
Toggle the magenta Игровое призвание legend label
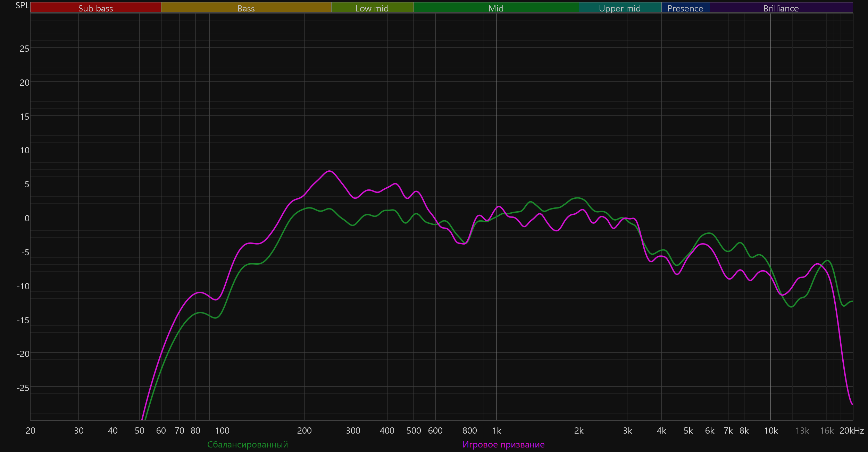(503, 444)
